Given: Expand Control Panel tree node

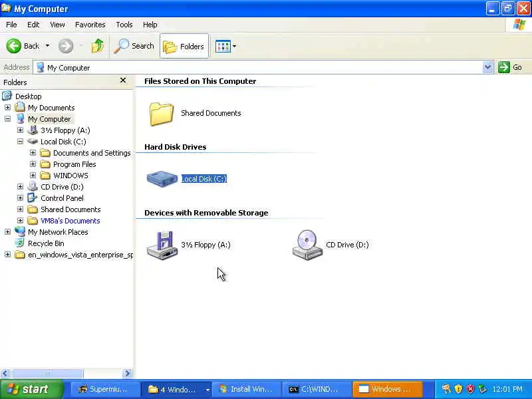Looking at the screenshot, I should tap(20, 198).
